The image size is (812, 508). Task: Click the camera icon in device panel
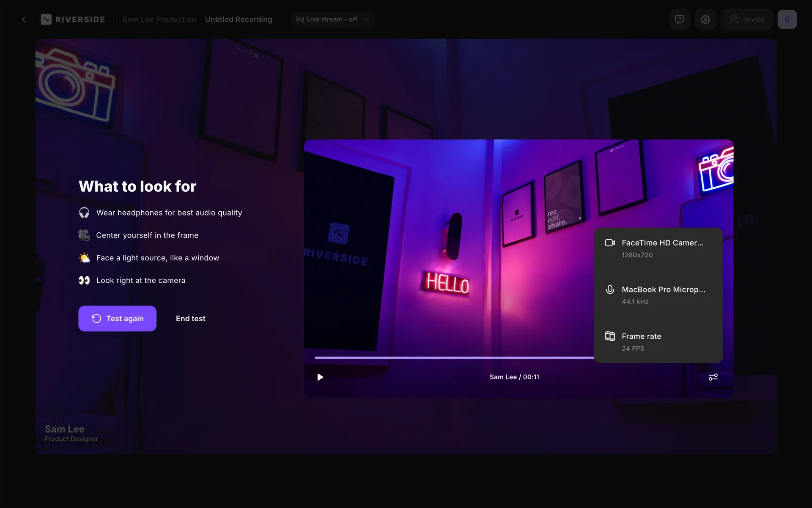[x=610, y=243]
